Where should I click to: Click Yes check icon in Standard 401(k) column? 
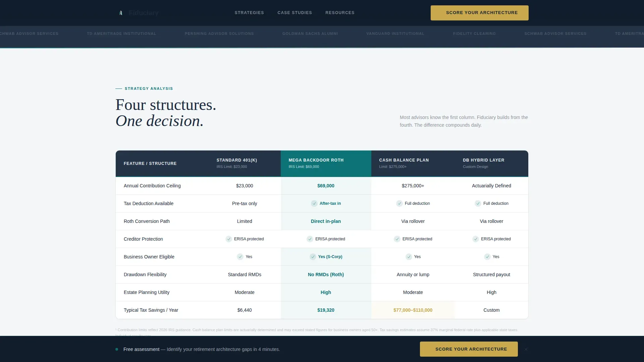(240, 257)
